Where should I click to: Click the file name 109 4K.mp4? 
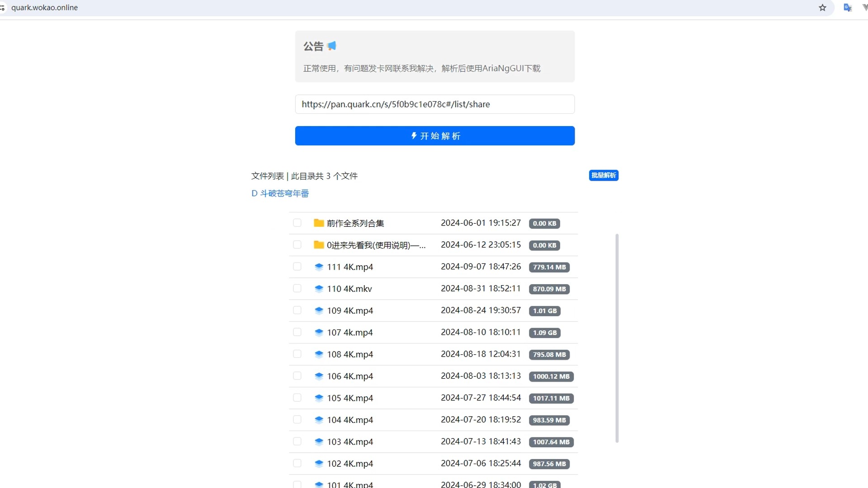[350, 311]
